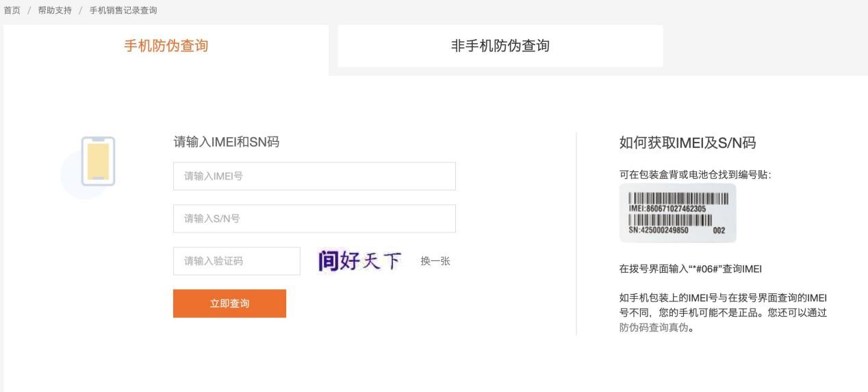Open the 非手机防伪查询 tab

point(500,47)
